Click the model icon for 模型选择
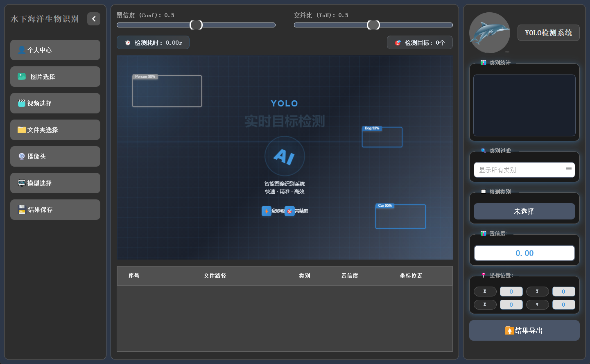590x364 pixels. (22, 183)
